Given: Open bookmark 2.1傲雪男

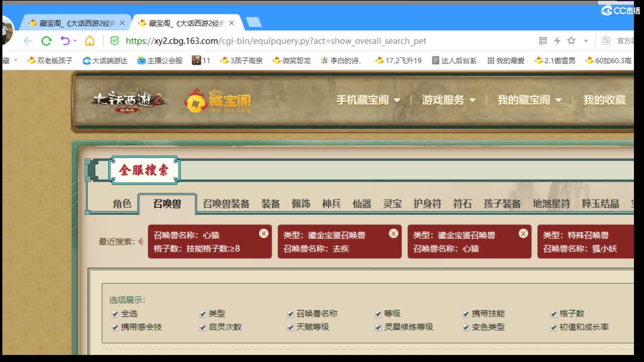Looking at the screenshot, I should pyautogui.click(x=555, y=60).
